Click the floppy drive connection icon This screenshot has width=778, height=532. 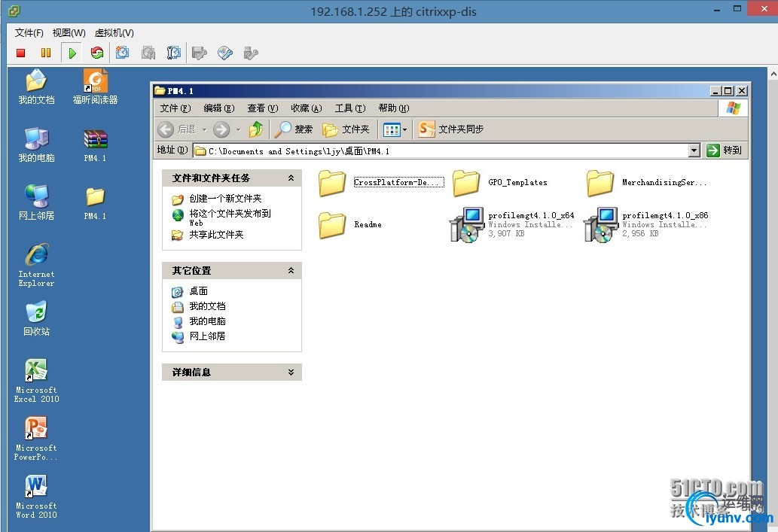coord(200,53)
